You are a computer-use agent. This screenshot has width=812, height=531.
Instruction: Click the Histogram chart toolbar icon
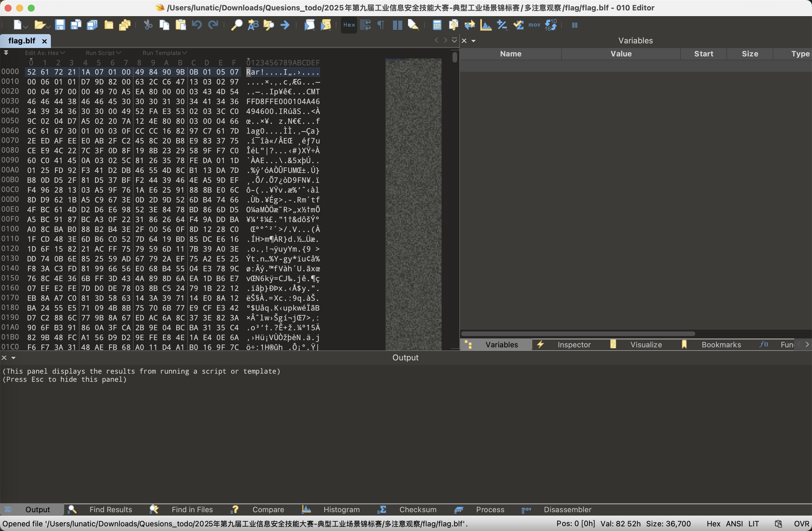486,25
